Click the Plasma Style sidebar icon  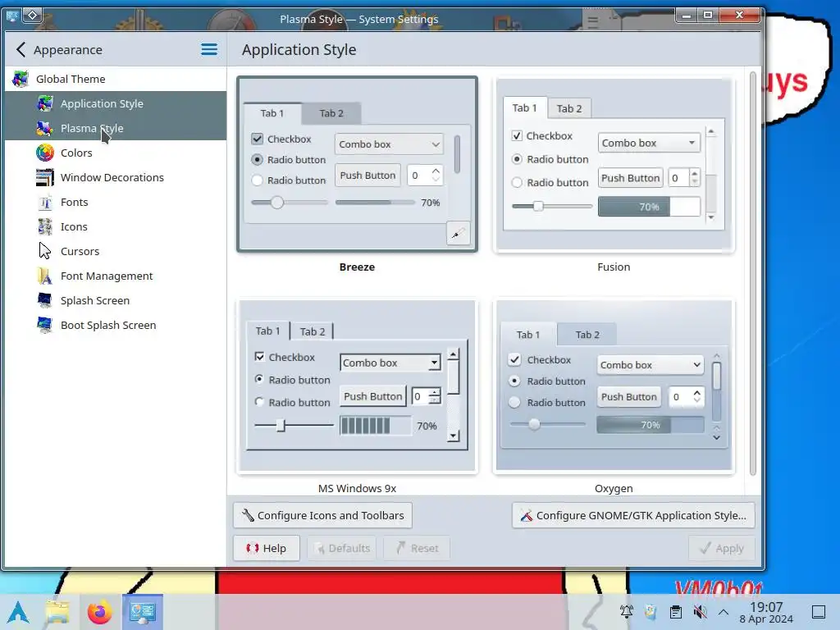point(45,128)
